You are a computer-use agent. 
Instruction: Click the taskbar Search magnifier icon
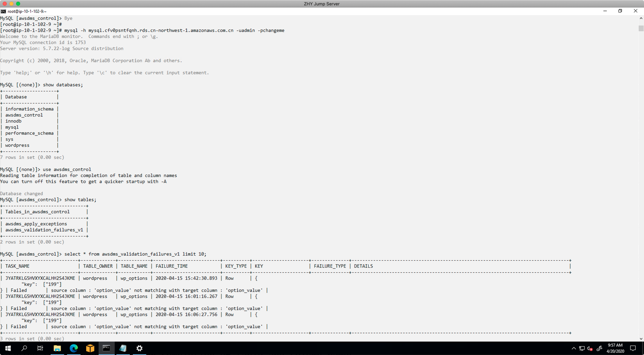[24, 348]
